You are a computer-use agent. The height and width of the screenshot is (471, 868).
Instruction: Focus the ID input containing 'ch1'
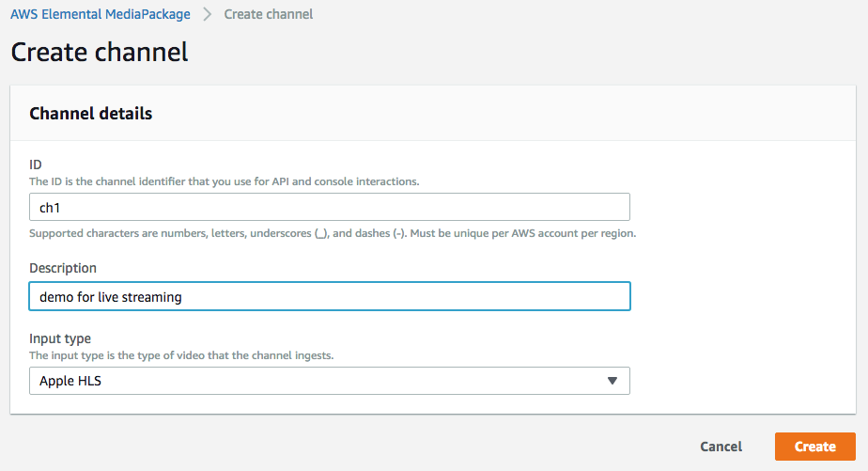tap(329, 207)
